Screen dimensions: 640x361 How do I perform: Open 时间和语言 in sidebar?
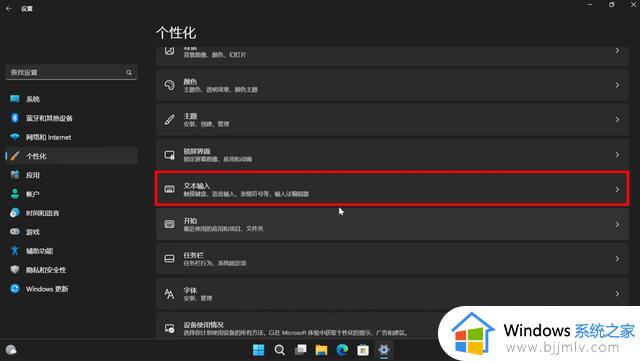click(x=71, y=213)
